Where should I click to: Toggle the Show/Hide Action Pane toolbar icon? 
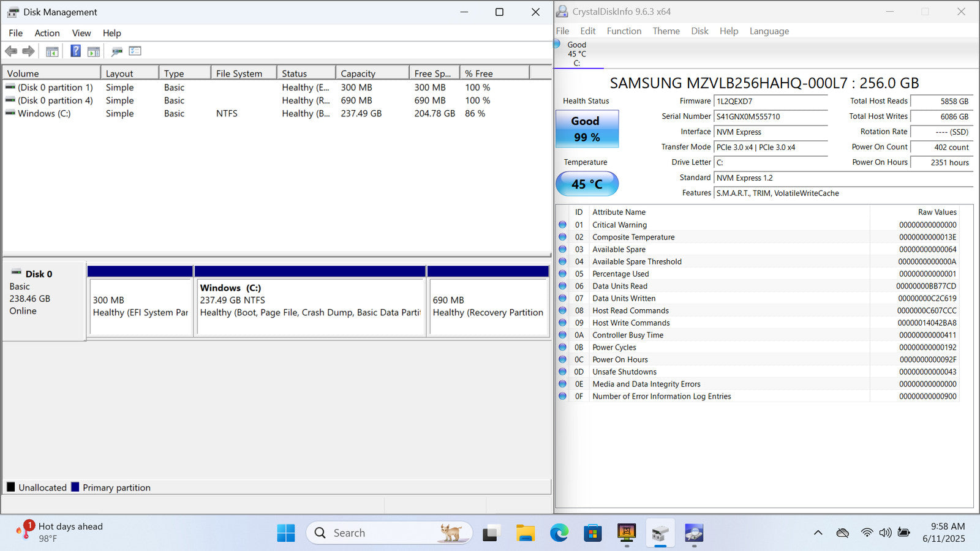point(94,51)
